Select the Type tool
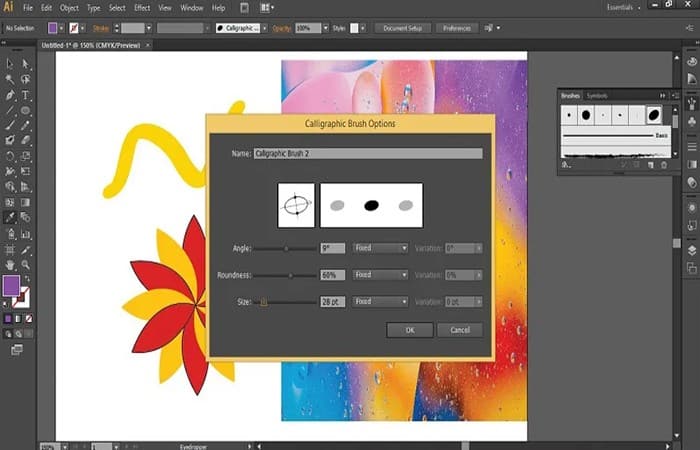 point(25,94)
